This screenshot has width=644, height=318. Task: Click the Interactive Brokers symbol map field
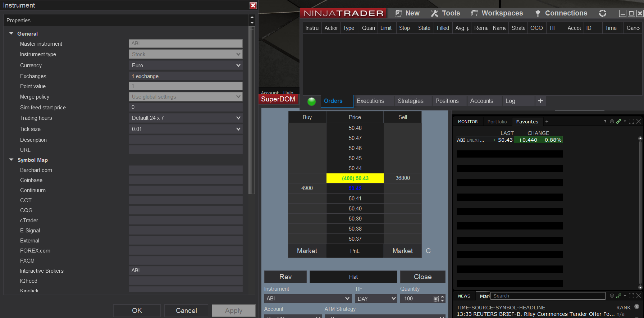tap(186, 271)
